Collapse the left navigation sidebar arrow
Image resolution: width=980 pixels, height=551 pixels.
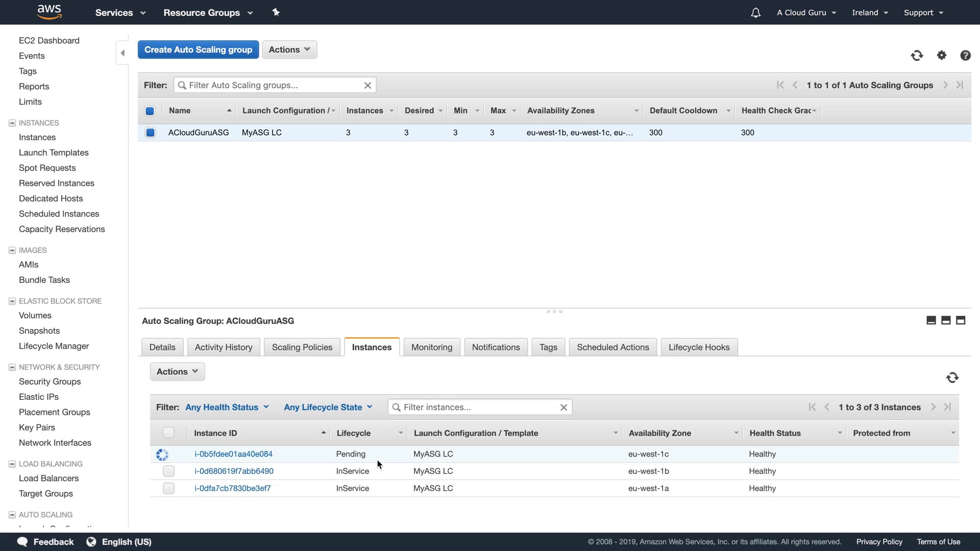tap(122, 53)
